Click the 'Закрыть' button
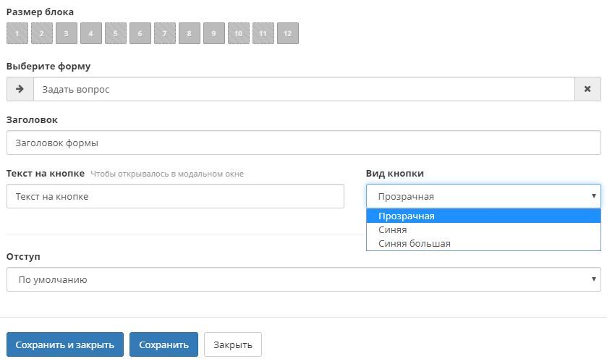This screenshot has width=607, height=364. 233,345
